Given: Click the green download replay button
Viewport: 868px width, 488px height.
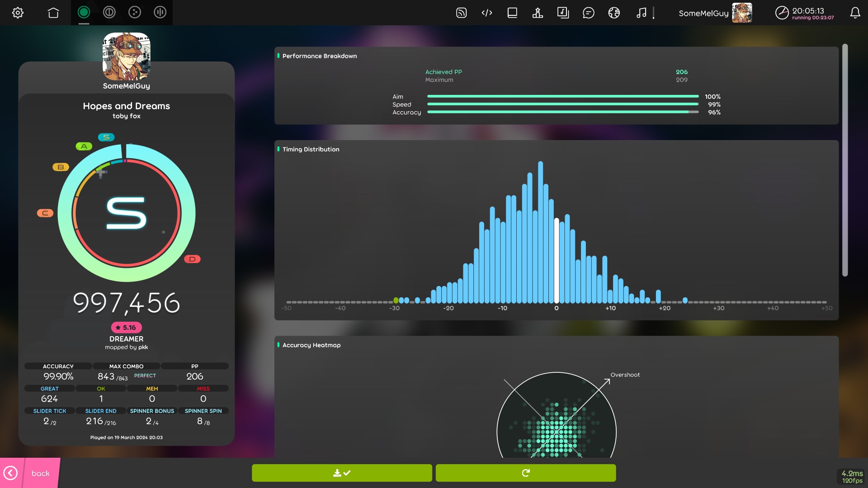Looking at the screenshot, I should [342, 473].
